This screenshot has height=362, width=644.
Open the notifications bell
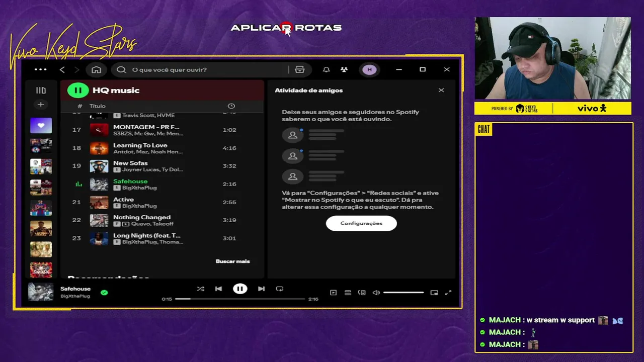pos(326,69)
